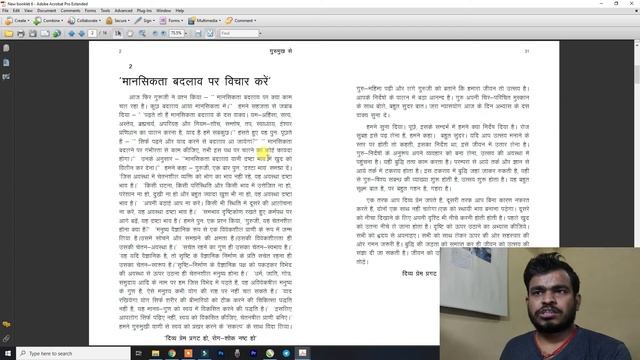
Task: Click the Print icon
Action: (x=21, y=33)
